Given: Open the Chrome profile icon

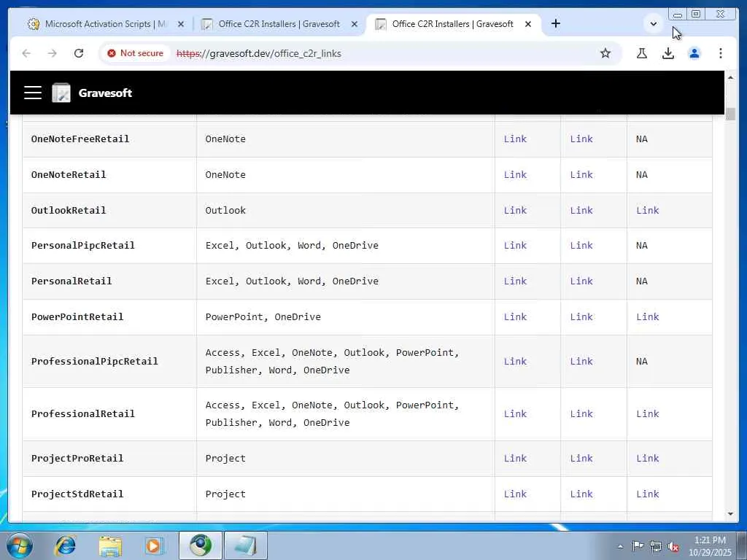Looking at the screenshot, I should click(x=694, y=53).
